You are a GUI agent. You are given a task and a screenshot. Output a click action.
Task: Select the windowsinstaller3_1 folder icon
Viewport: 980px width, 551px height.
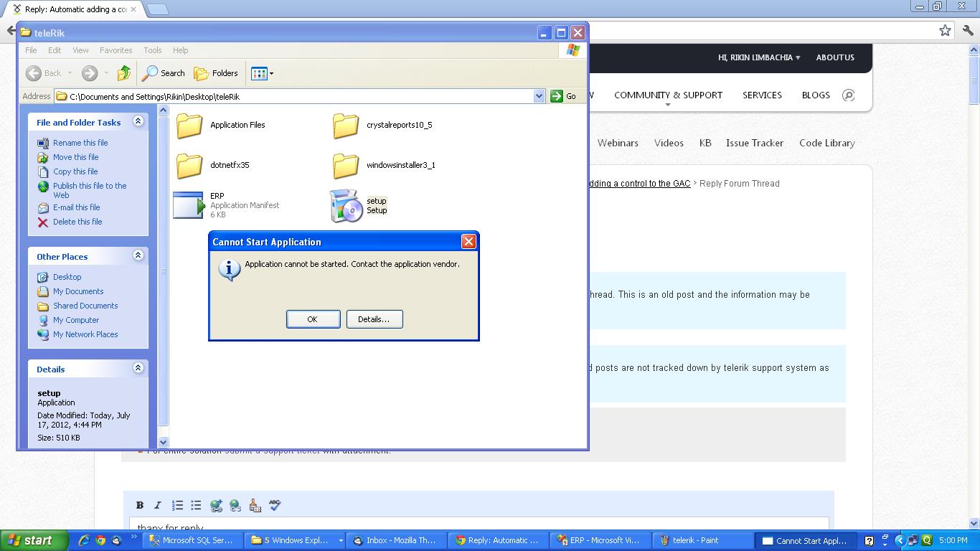[346, 166]
